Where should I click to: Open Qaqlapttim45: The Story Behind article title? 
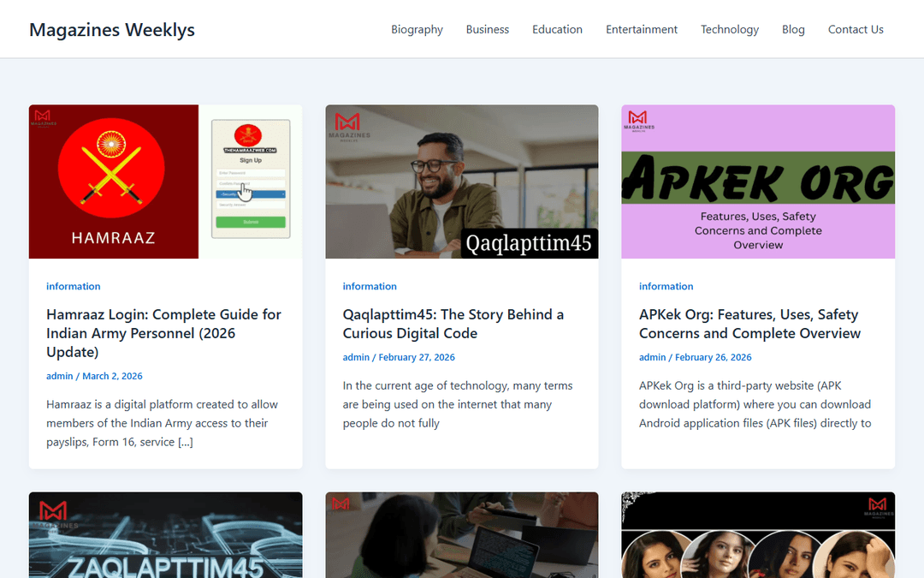(x=453, y=324)
